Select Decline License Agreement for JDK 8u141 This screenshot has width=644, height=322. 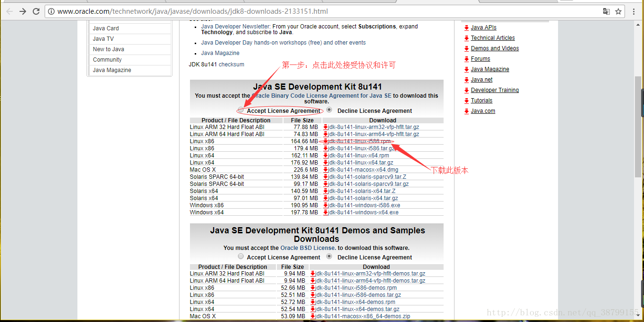click(329, 110)
